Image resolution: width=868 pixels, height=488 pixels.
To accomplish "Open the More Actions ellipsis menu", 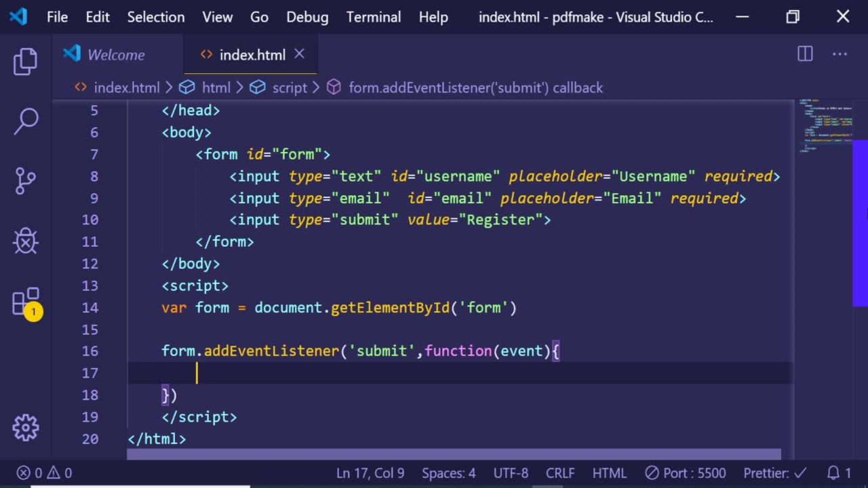I will pos(840,55).
